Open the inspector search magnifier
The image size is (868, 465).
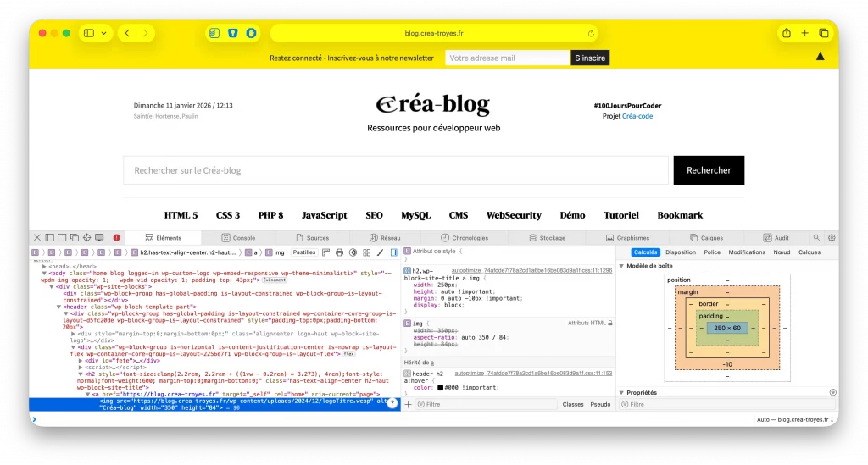[x=816, y=238]
